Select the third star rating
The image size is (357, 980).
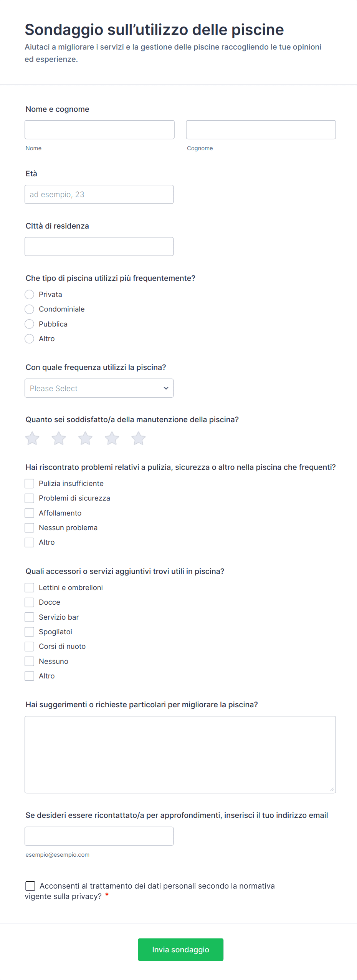(x=85, y=438)
